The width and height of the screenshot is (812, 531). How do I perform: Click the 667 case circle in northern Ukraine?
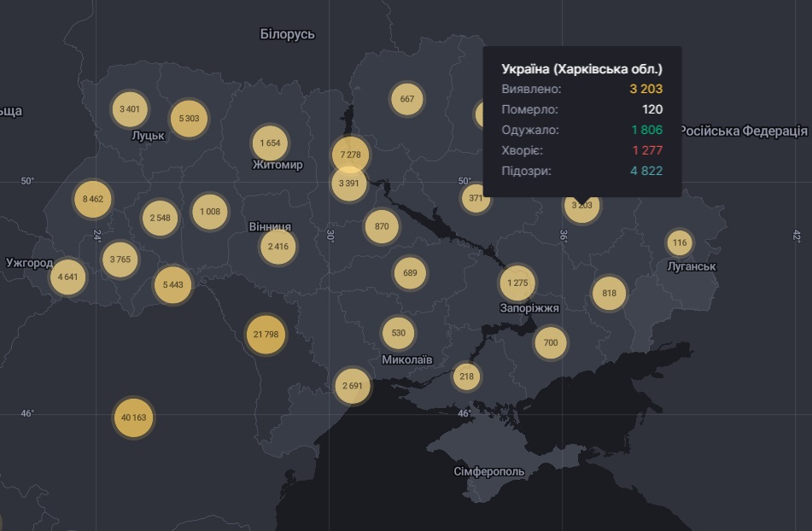tap(407, 98)
